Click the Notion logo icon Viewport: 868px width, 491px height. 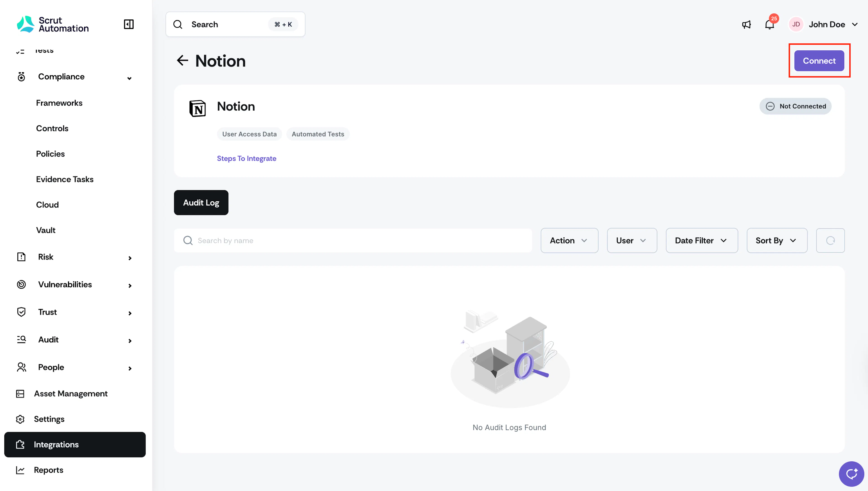[x=198, y=108]
